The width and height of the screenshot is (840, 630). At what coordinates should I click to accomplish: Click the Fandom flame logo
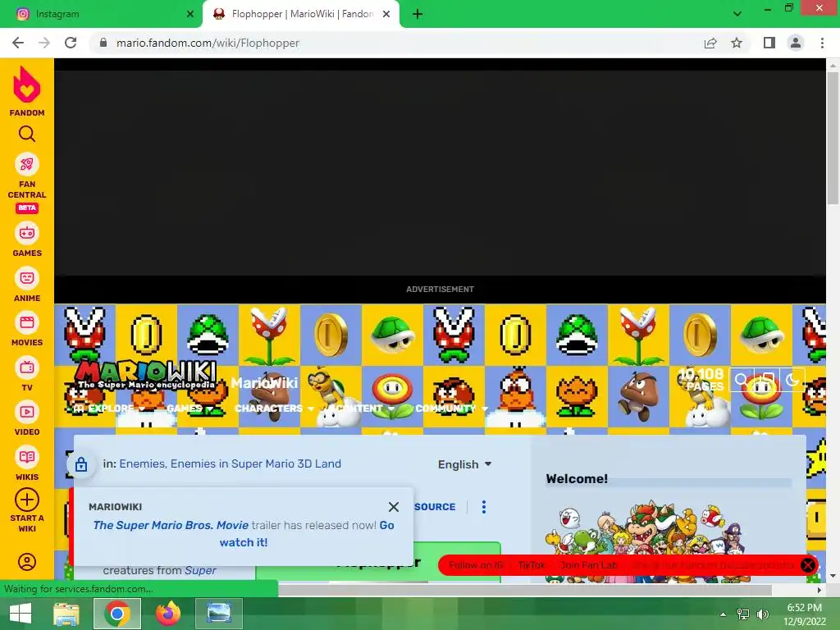(x=27, y=84)
